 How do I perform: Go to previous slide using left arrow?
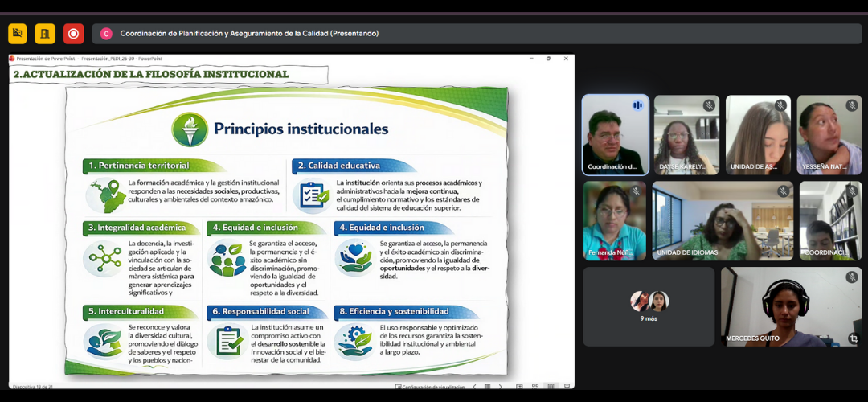coord(474,387)
